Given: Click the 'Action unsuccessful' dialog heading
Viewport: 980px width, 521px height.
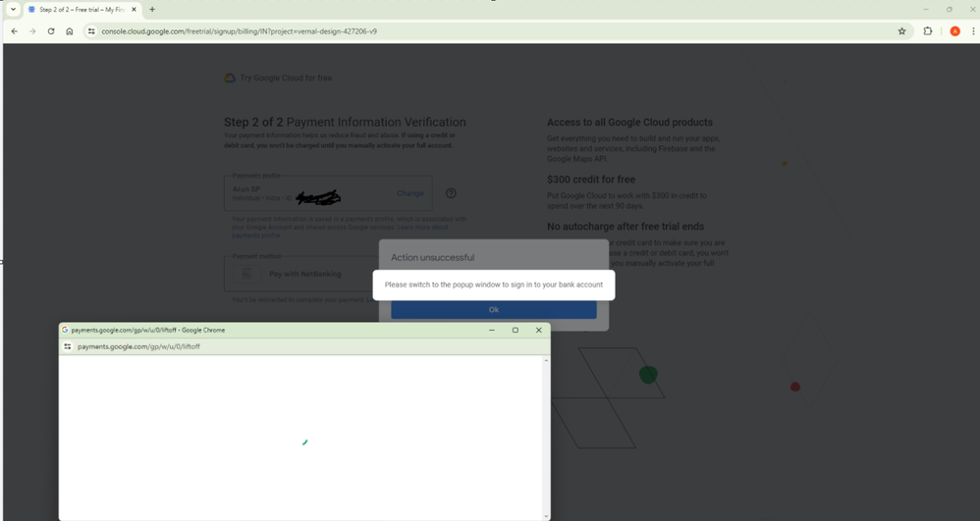Looking at the screenshot, I should 432,257.
